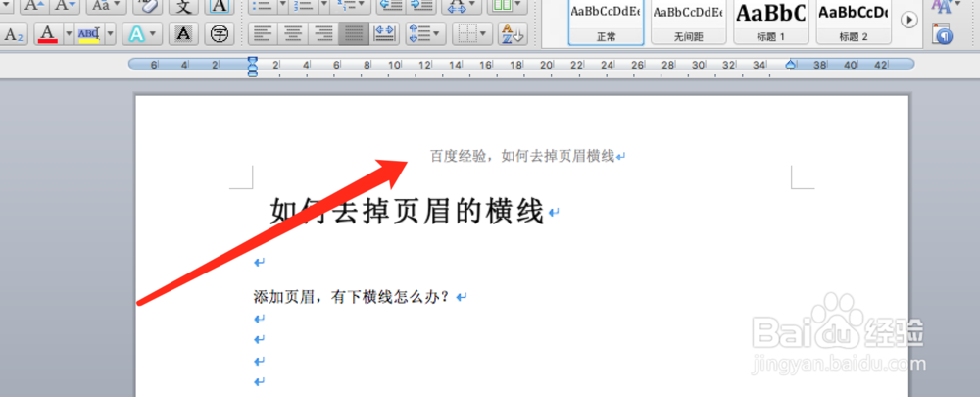Click the horizontal ruler at mark 20
Image resolution: width=980 pixels, height=397 pixels.
pyautogui.click(x=546, y=65)
